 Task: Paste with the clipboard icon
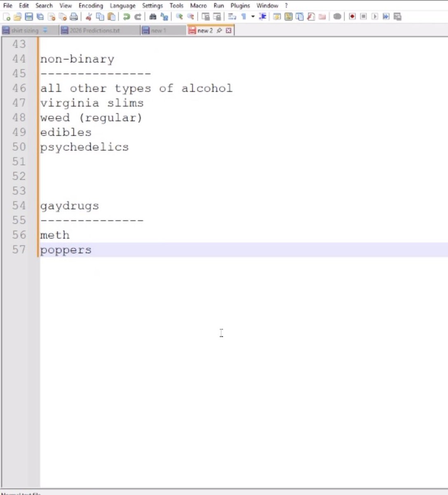coord(111,17)
